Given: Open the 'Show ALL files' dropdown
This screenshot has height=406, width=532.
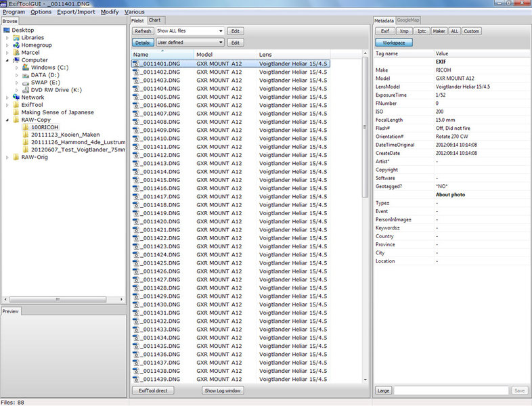Looking at the screenshot, I should coord(190,31).
